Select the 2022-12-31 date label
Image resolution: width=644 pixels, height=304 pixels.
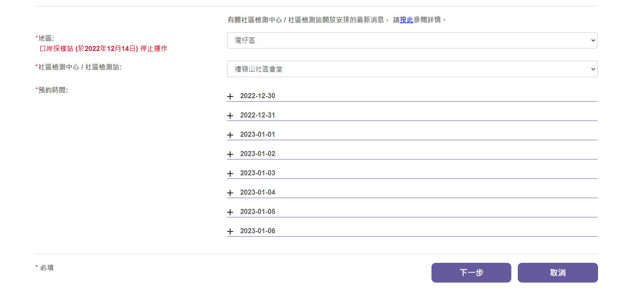[258, 115]
